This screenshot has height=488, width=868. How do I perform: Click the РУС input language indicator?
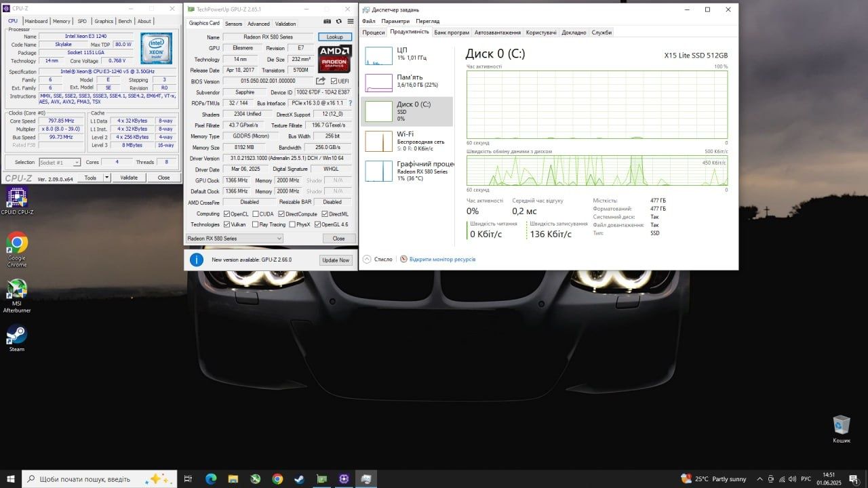pos(806,479)
